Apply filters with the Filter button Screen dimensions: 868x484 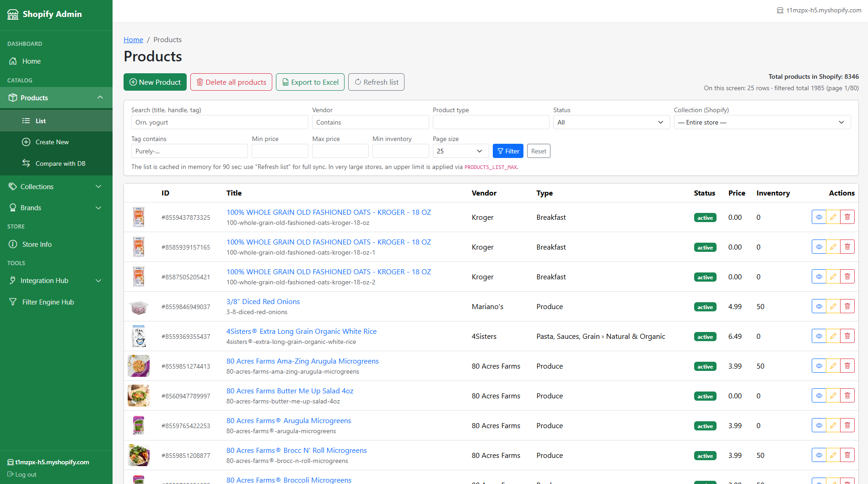(x=508, y=151)
